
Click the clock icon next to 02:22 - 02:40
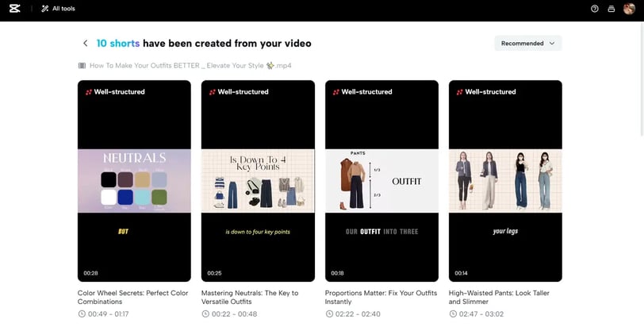[329, 314]
